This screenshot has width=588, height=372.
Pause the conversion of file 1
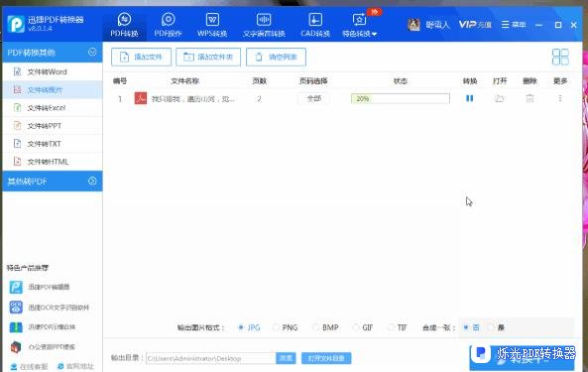click(x=469, y=98)
